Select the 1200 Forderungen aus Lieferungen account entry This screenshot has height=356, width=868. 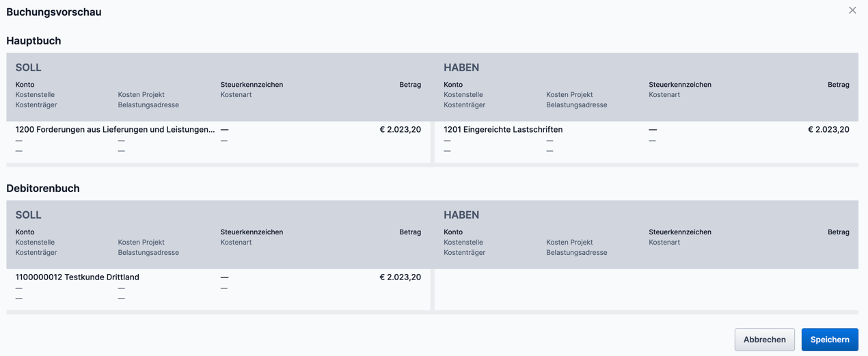point(115,129)
